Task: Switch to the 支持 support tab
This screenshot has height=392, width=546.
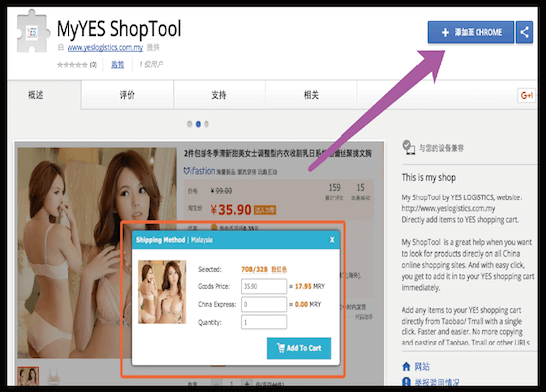Action: (219, 95)
